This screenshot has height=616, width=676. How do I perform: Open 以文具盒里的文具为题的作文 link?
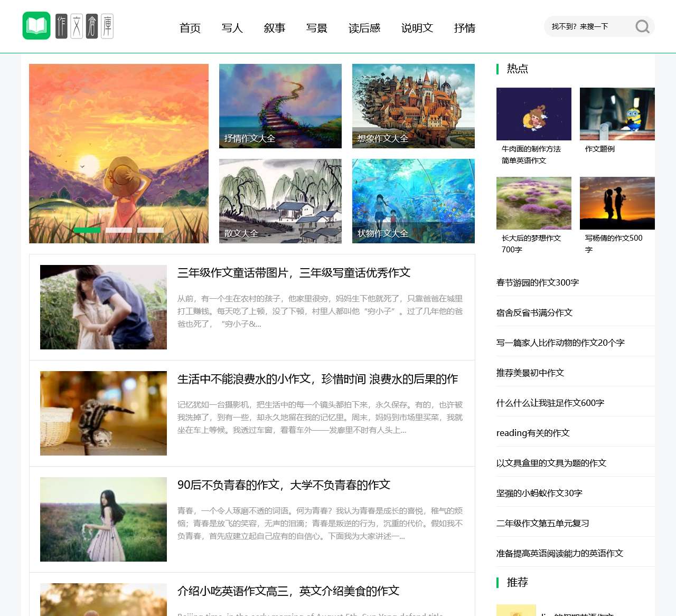point(551,463)
